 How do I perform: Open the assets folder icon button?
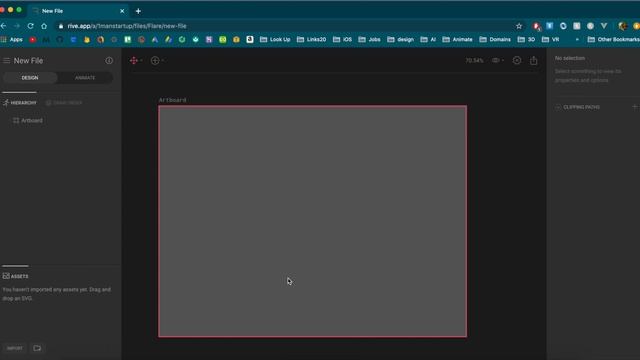pyautogui.click(x=37, y=348)
